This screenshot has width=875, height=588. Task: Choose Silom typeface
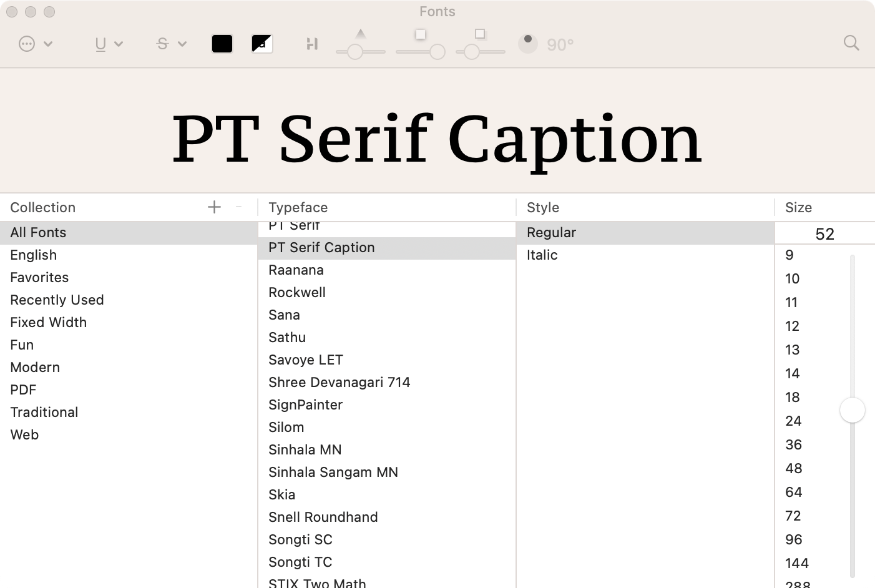pyautogui.click(x=387, y=428)
